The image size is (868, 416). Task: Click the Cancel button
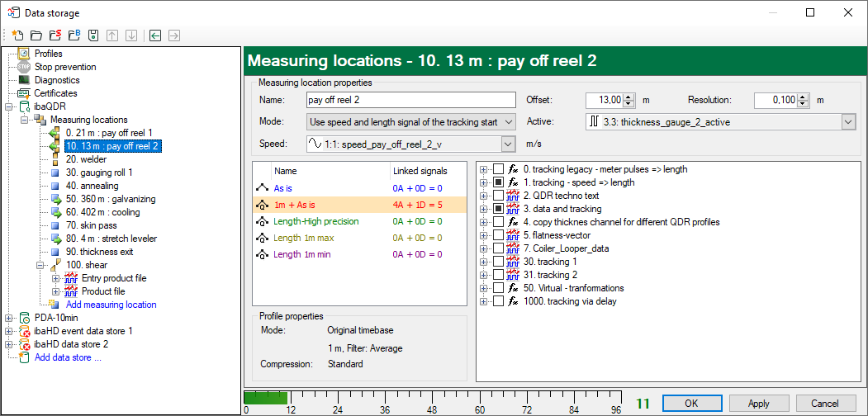tap(825, 404)
